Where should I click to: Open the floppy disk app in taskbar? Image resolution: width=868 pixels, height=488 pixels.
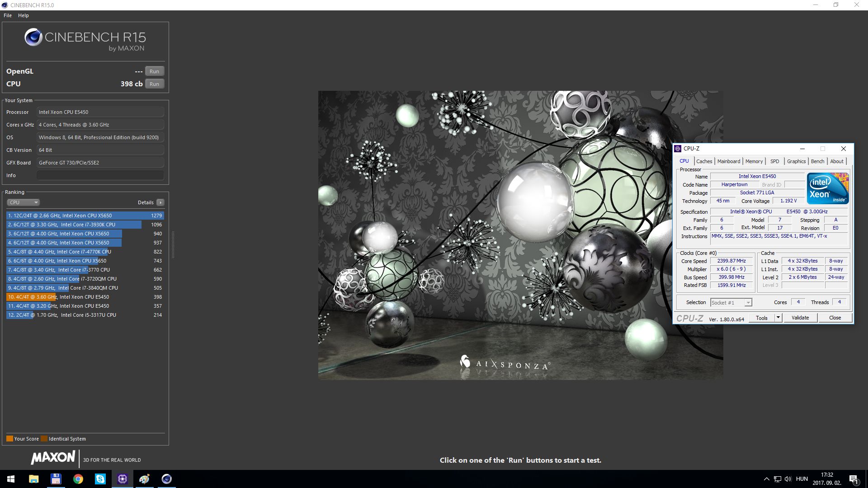tap(56, 479)
